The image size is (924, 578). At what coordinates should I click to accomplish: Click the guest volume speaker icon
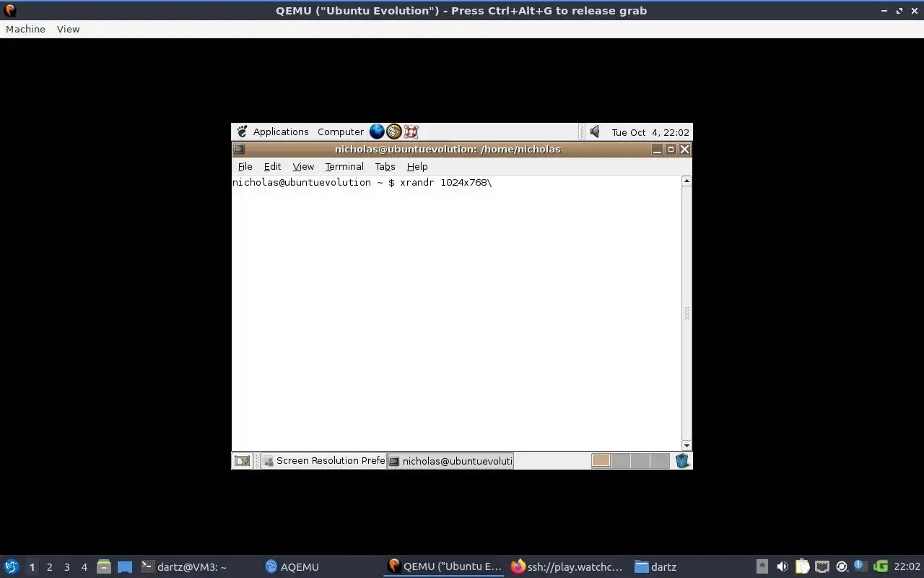pos(595,131)
